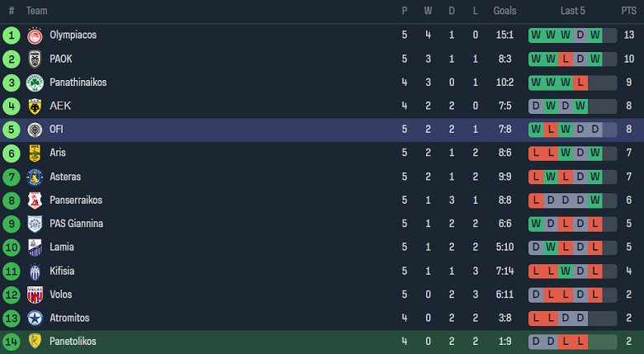
Task: Sort table by PTS column header
Action: [629, 11]
